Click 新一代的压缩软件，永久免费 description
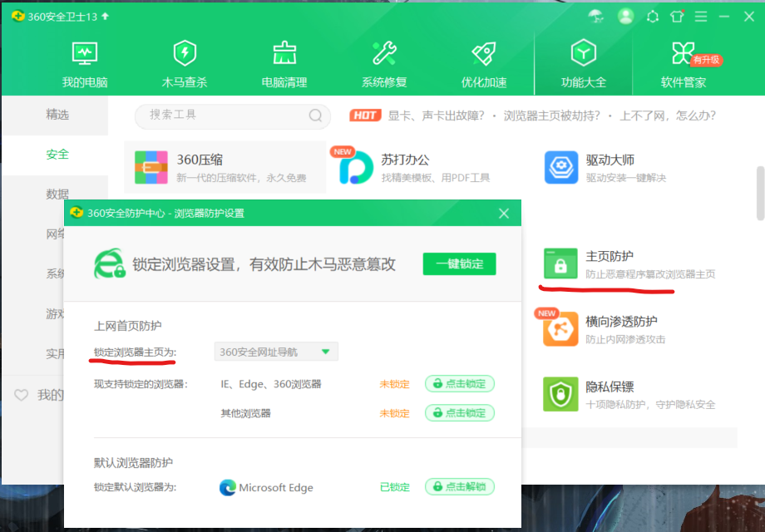Screen dimensions: 765x532 pos(241,178)
